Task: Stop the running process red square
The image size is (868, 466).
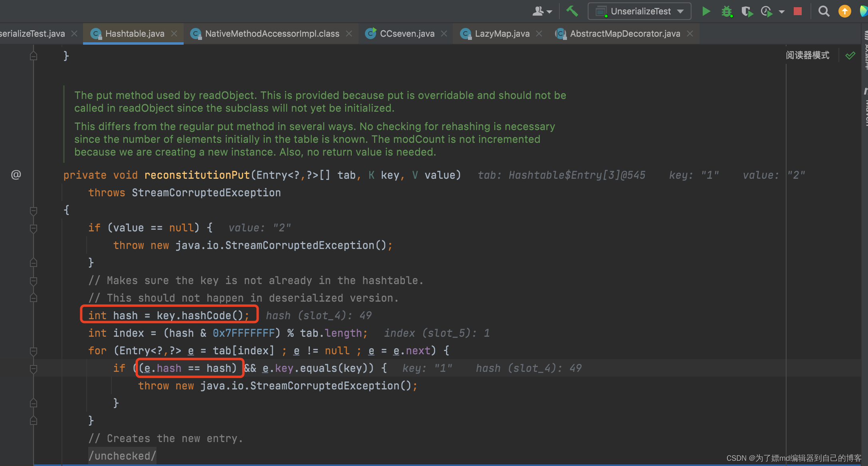Action: (x=798, y=11)
